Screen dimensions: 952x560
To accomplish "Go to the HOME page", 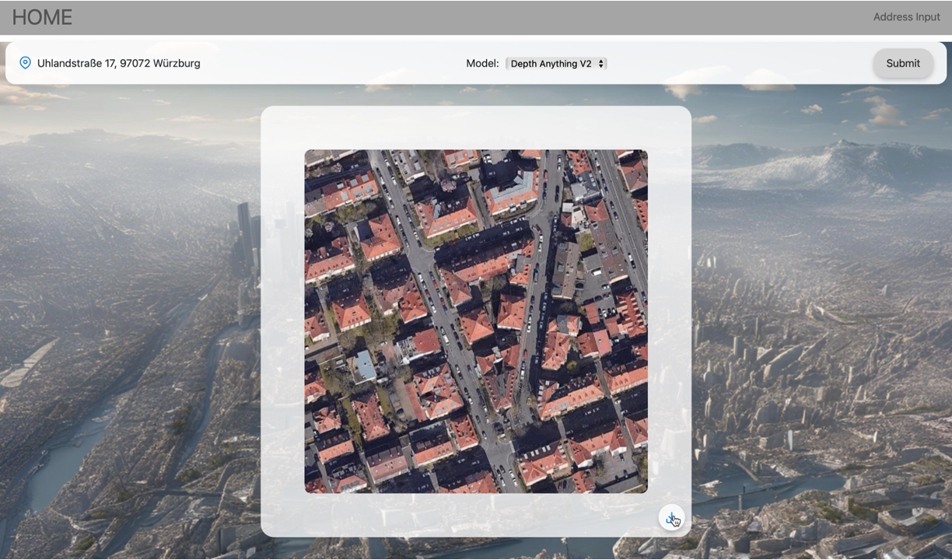I will (x=42, y=17).
